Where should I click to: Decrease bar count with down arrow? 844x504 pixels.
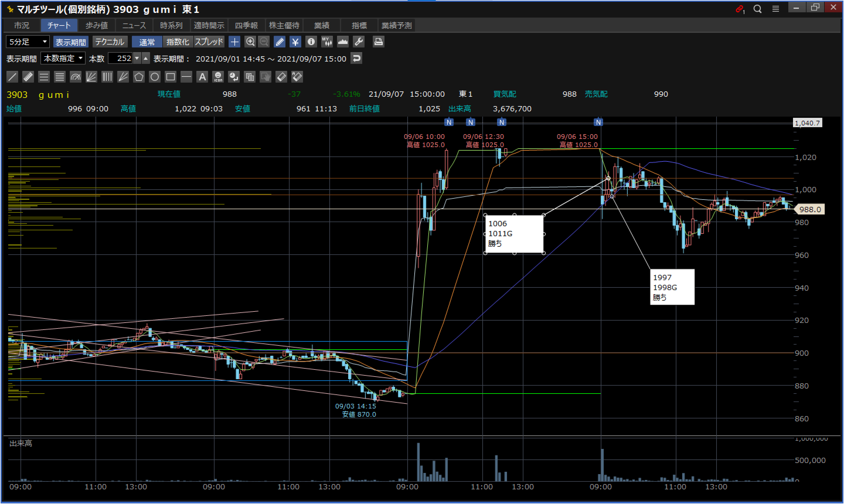click(x=137, y=58)
